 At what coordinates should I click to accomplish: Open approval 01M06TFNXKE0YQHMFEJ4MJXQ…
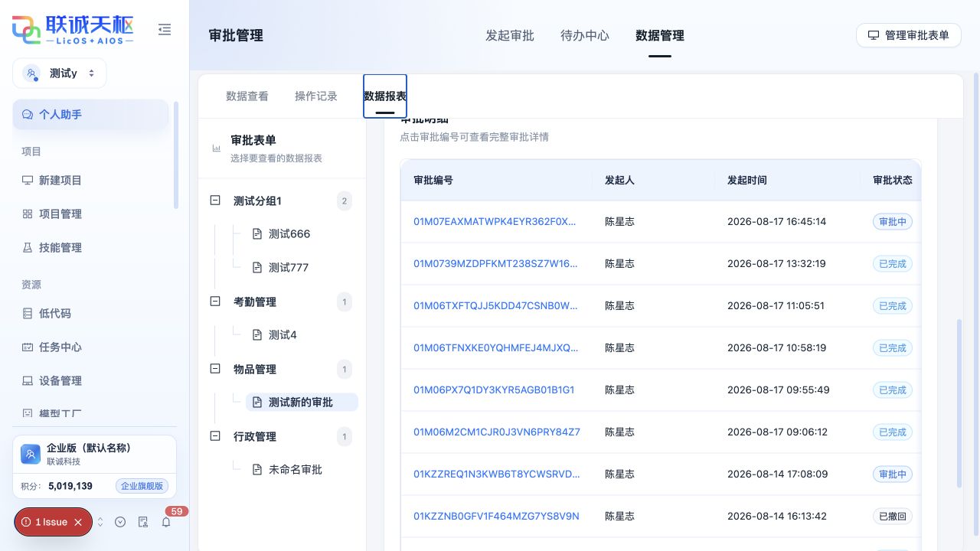coord(496,348)
